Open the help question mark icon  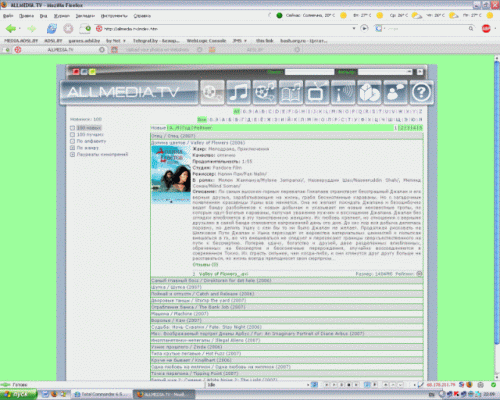[421, 92]
